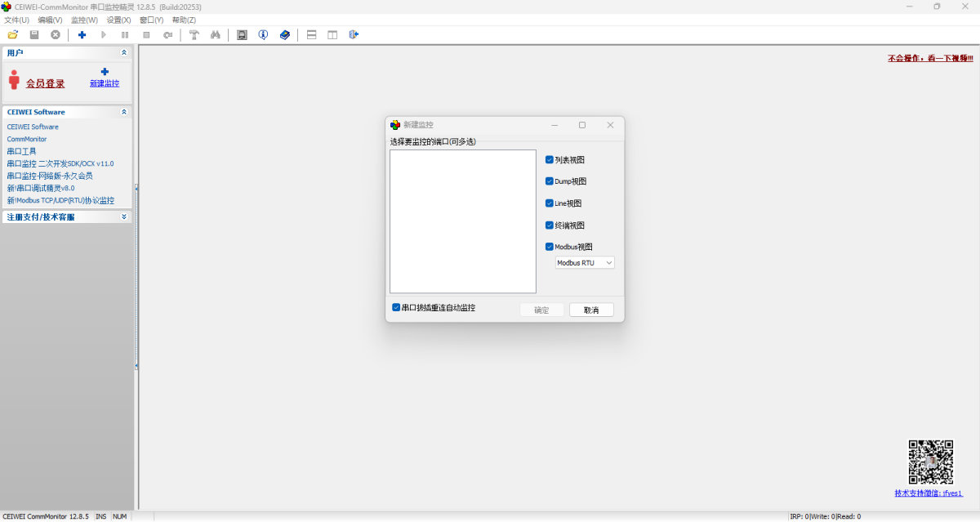The height and width of the screenshot is (522, 980).
Task: Open the 串口工具 link in sidebar
Action: [x=22, y=151]
